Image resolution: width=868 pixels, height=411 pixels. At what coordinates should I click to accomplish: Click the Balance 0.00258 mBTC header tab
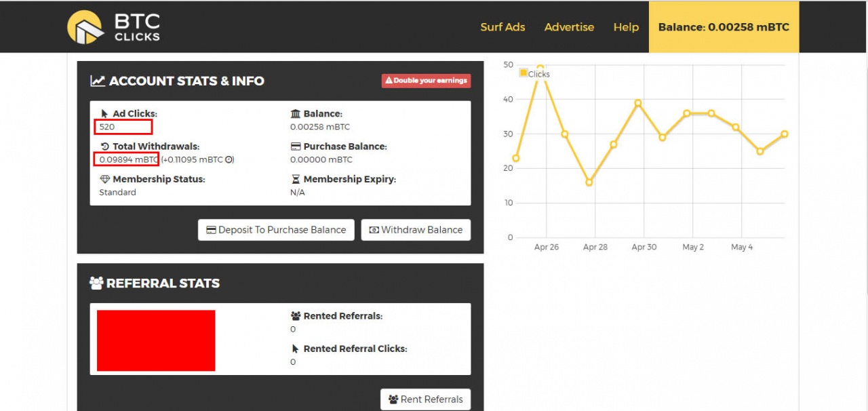[x=724, y=27]
